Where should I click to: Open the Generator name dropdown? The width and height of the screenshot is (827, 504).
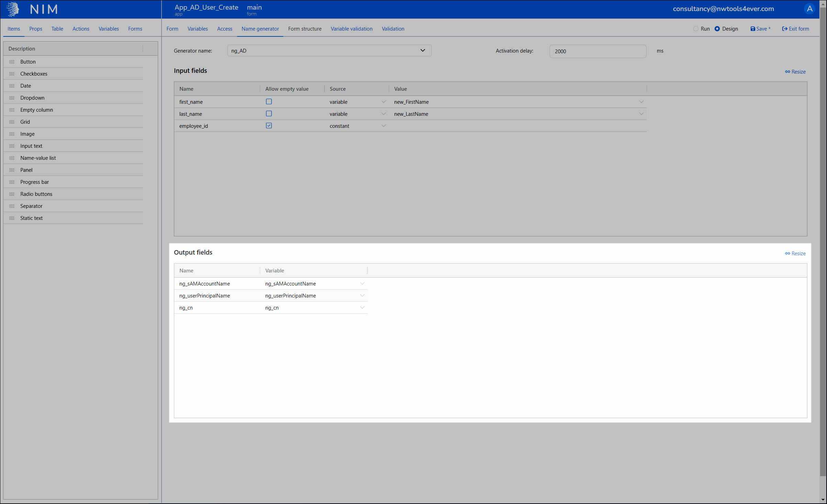pyautogui.click(x=422, y=51)
